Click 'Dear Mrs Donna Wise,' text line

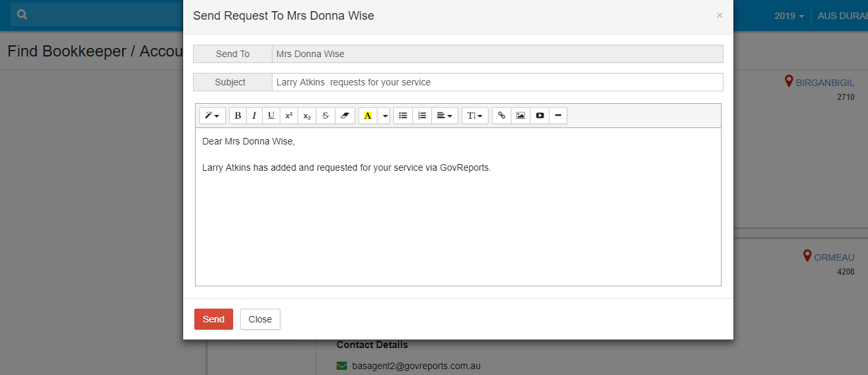coord(249,141)
